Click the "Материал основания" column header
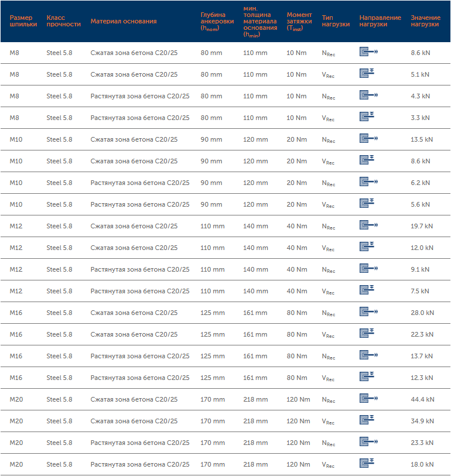The image size is (451, 476). (x=124, y=21)
